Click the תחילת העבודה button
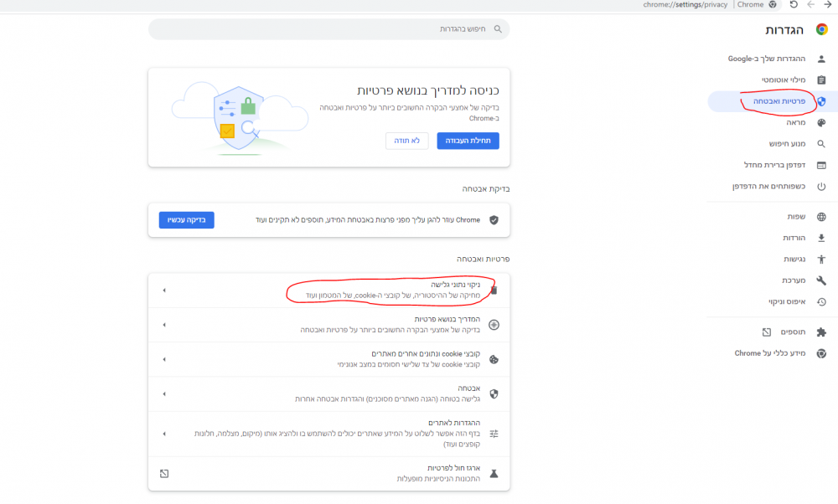Image resolution: width=838 pixels, height=504 pixels. point(468,141)
